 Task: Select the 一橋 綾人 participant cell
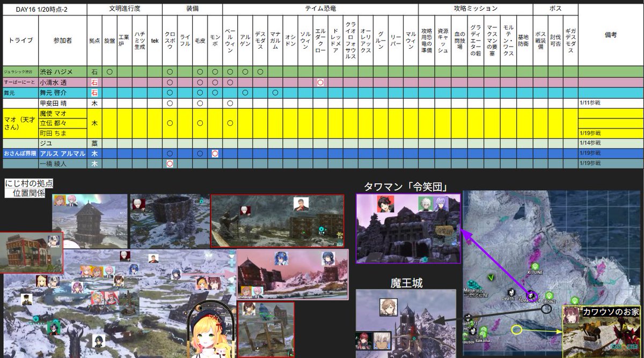63,164
